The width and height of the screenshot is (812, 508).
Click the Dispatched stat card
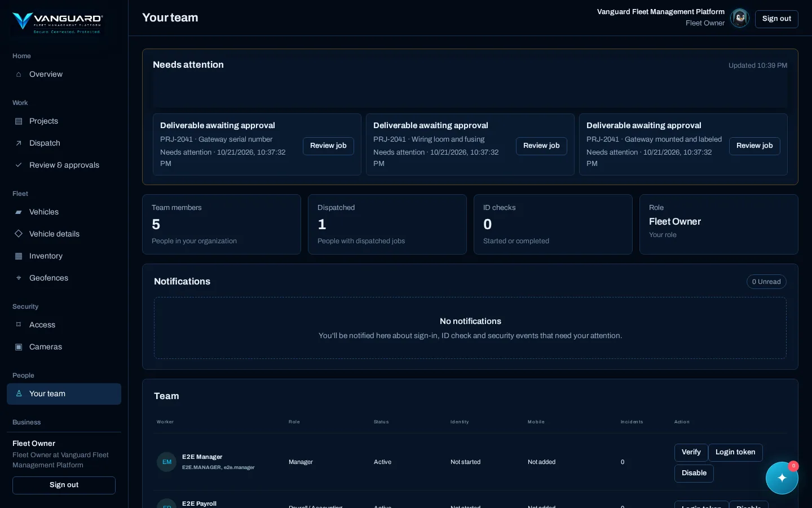387,225
